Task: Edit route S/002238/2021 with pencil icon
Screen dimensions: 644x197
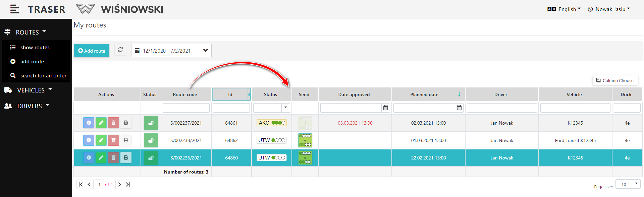Action: [x=101, y=140]
